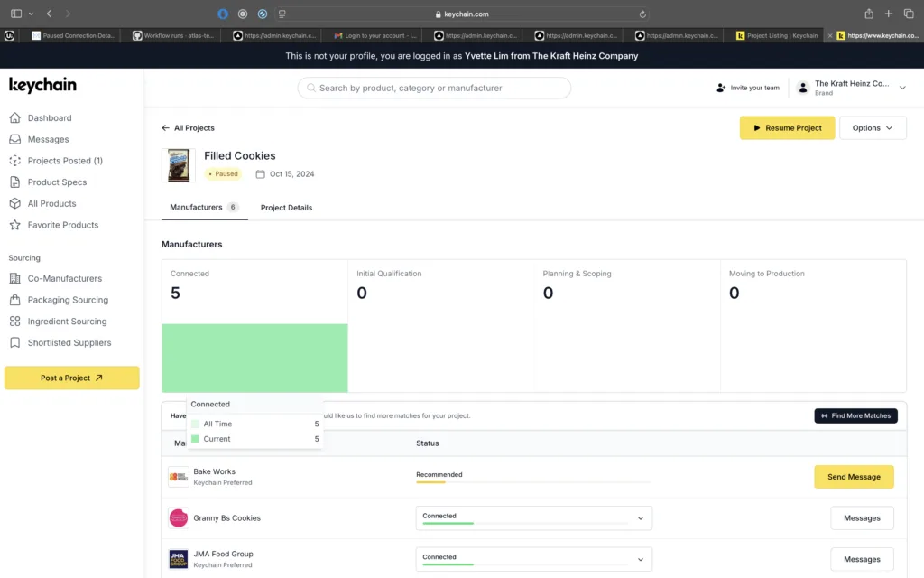Click the Kraft Heinz profile avatar
Image resolution: width=924 pixels, height=578 pixels.
tap(802, 88)
